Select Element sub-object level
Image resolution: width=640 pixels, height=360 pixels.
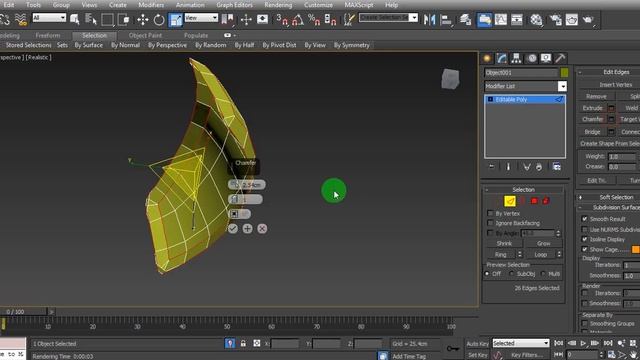click(546, 201)
